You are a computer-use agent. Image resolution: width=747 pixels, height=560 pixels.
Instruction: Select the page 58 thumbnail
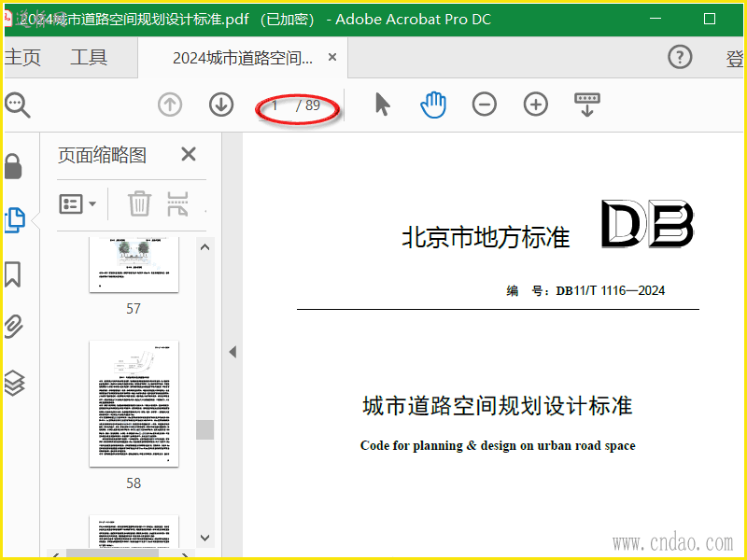pyautogui.click(x=134, y=404)
